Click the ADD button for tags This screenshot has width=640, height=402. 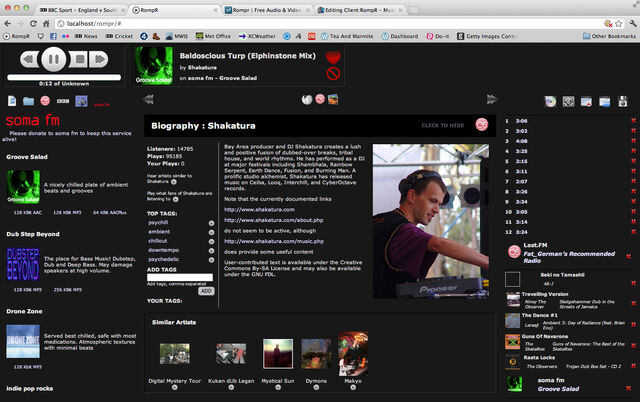pos(206,291)
